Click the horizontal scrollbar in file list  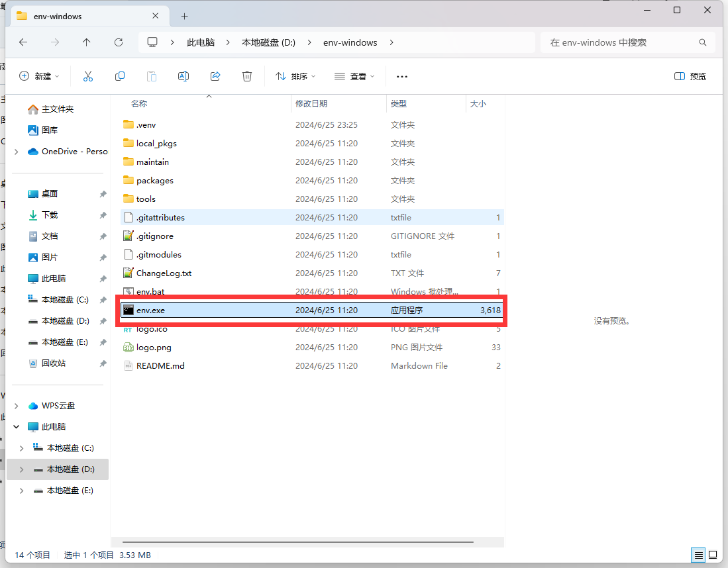pyautogui.click(x=298, y=542)
